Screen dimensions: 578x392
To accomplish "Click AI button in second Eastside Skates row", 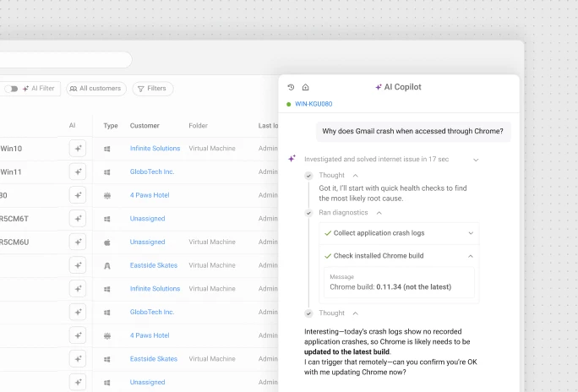I will point(78,359).
